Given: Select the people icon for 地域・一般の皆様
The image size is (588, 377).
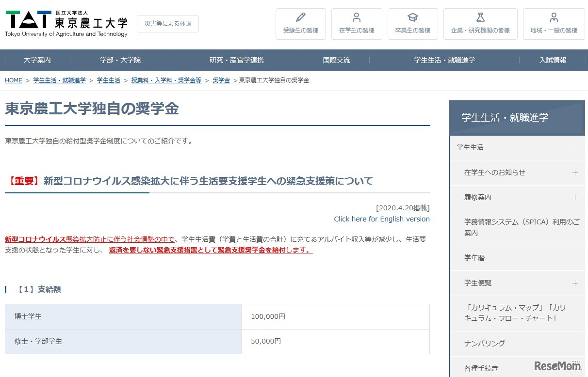Looking at the screenshot, I should (554, 16).
